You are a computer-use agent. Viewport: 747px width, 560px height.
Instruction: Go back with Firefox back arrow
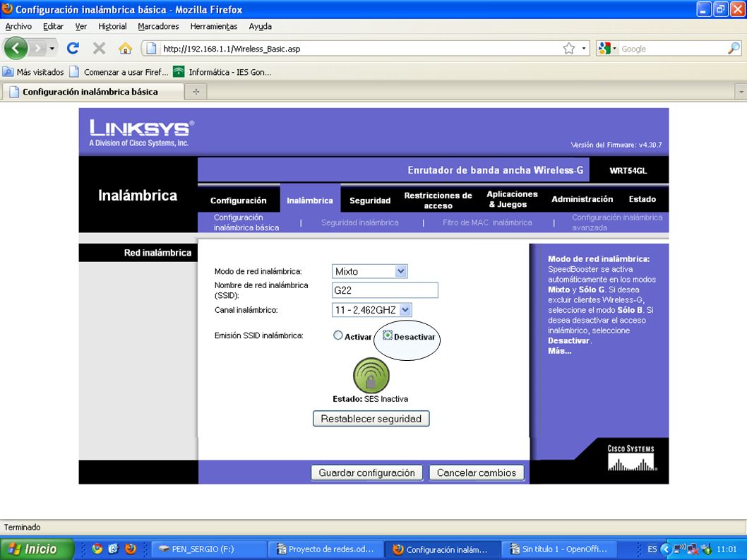(x=16, y=48)
